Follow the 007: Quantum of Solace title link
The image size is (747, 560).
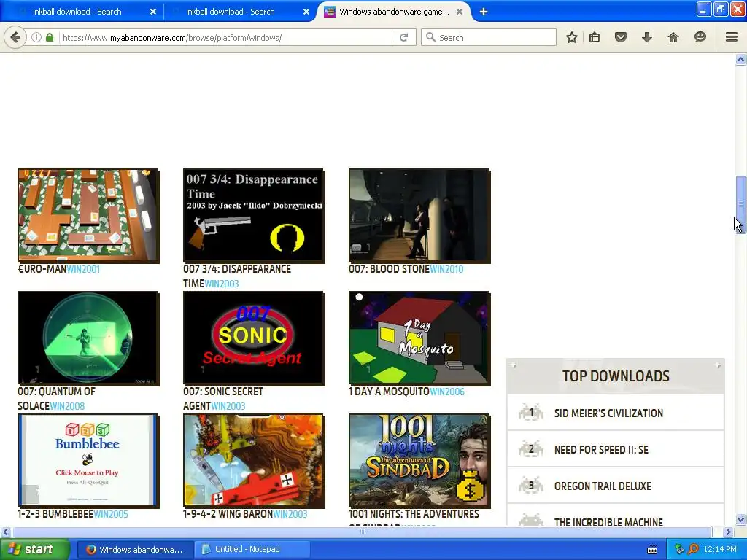(x=56, y=399)
